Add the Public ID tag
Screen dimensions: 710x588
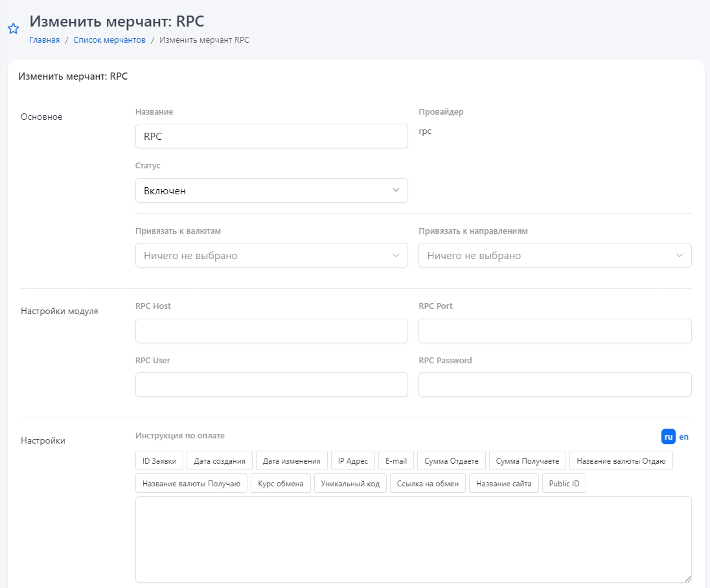[564, 484]
